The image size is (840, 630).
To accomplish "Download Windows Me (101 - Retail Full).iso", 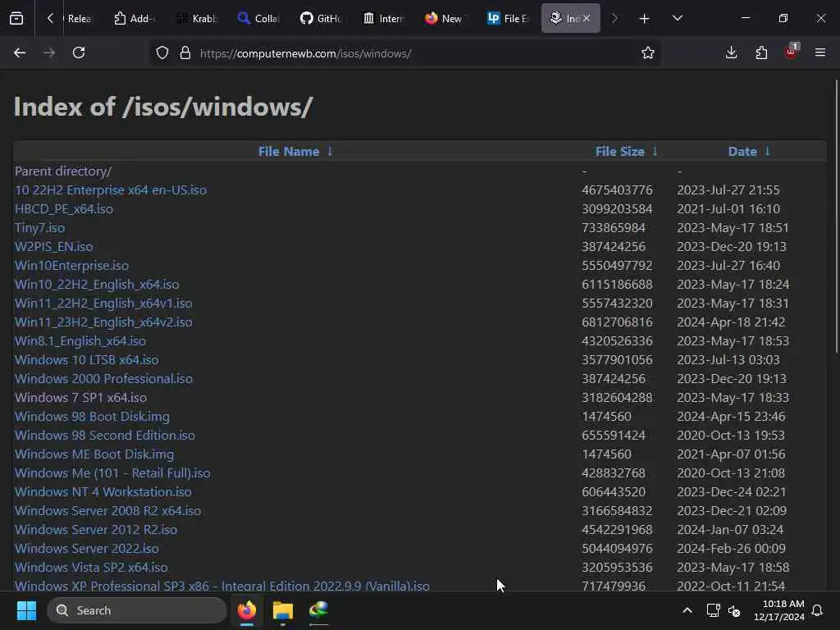I will 112,473.
